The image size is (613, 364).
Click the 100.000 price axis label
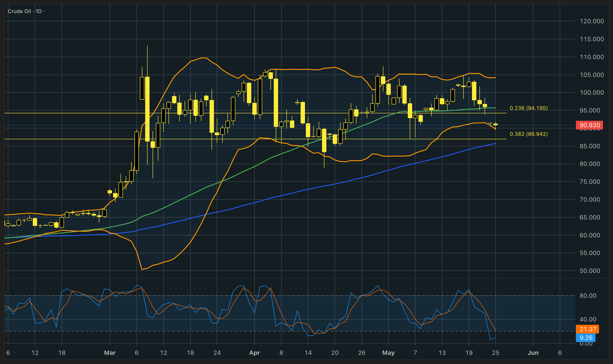point(592,92)
